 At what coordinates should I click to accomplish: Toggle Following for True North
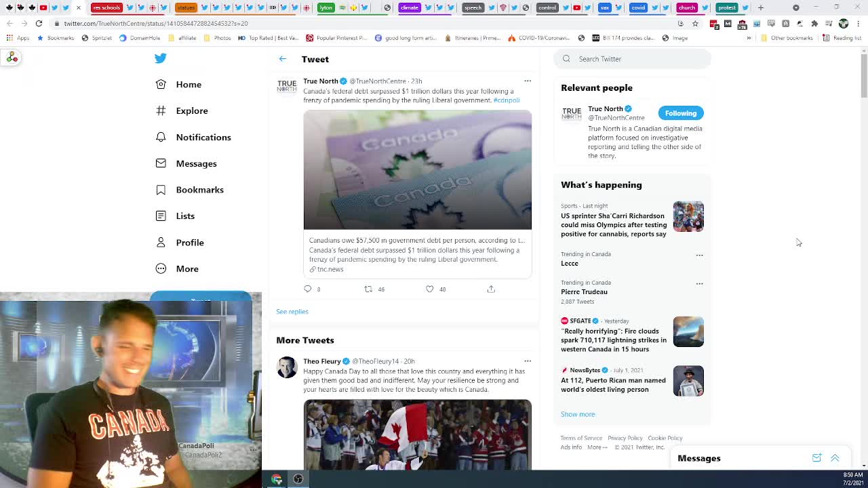pos(681,113)
